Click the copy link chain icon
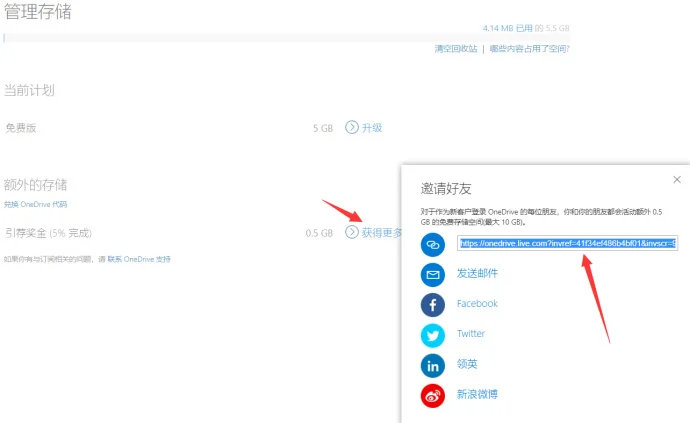This screenshot has width=690, height=423. tap(433, 245)
